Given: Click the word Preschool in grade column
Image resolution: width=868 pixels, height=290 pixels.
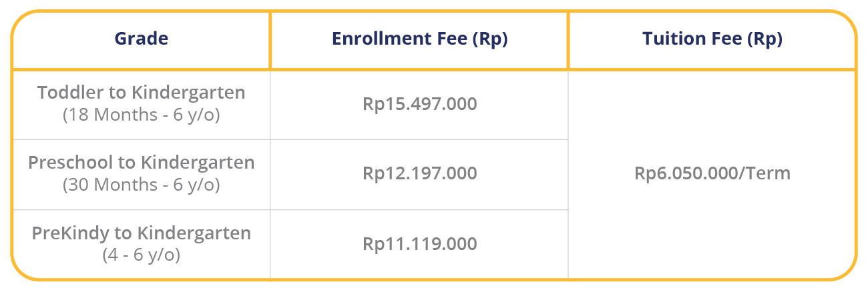Looking at the screenshot, I should (x=63, y=163).
